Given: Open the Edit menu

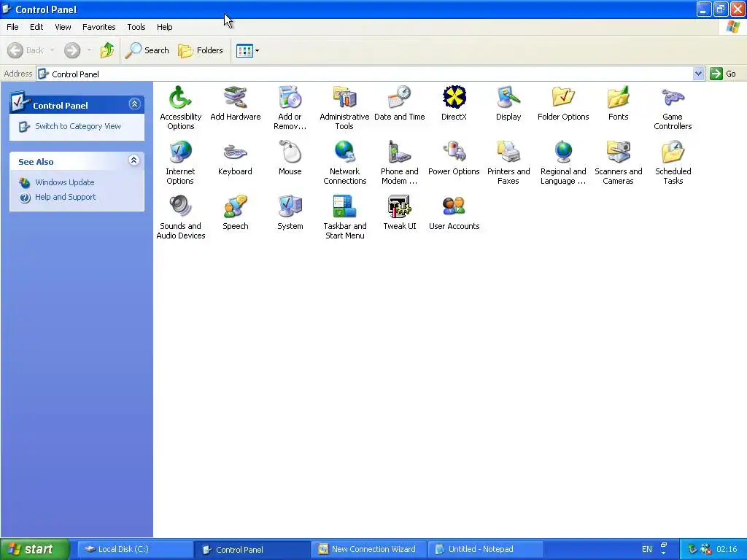Looking at the screenshot, I should coord(36,27).
